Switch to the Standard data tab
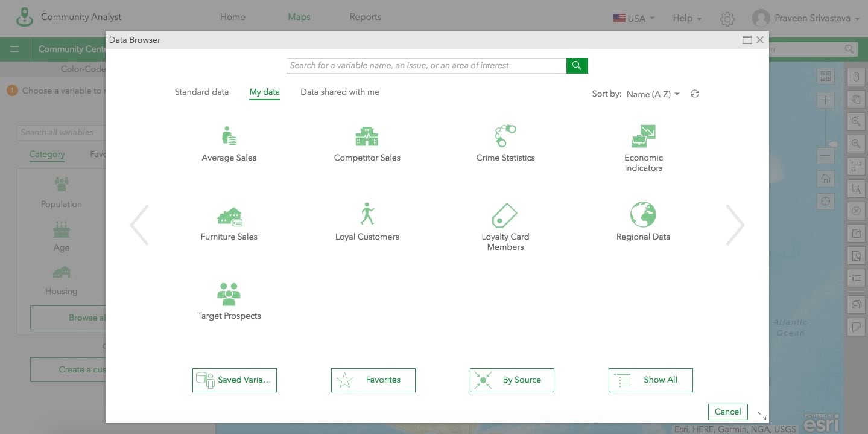This screenshot has height=434, width=868. [201, 92]
